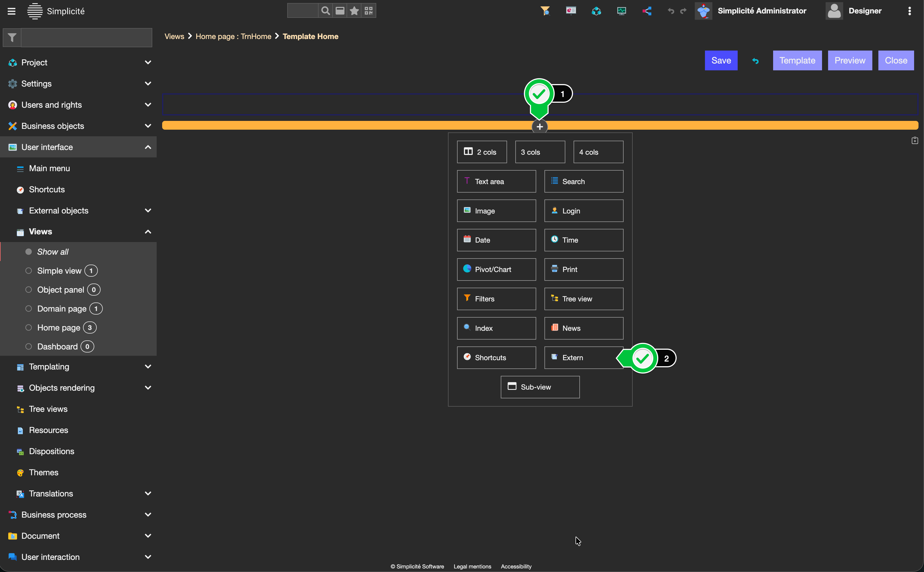Click the sidebar menu filter input field
This screenshot has width=924, height=572.
click(x=86, y=37)
